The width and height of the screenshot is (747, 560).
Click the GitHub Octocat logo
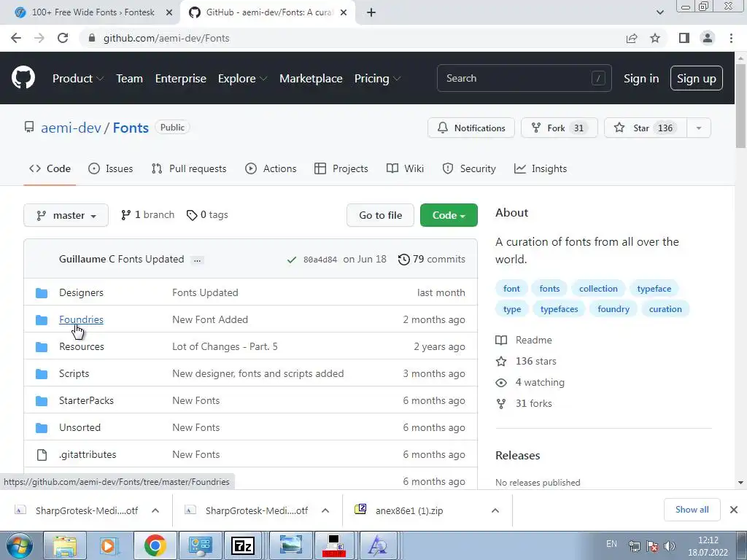23,78
